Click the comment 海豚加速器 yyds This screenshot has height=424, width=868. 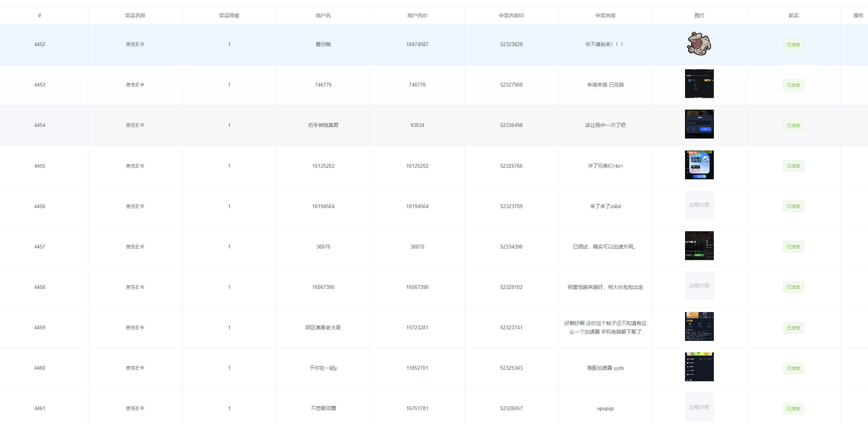point(605,368)
